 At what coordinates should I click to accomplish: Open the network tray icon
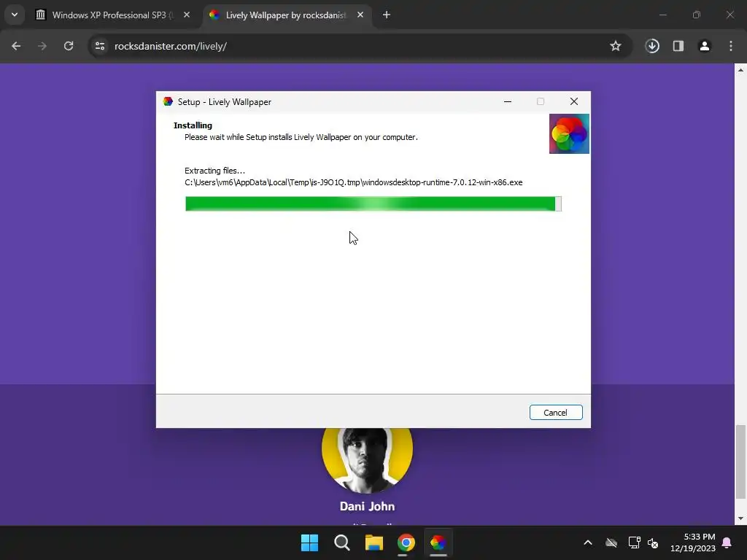coord(634,542)
